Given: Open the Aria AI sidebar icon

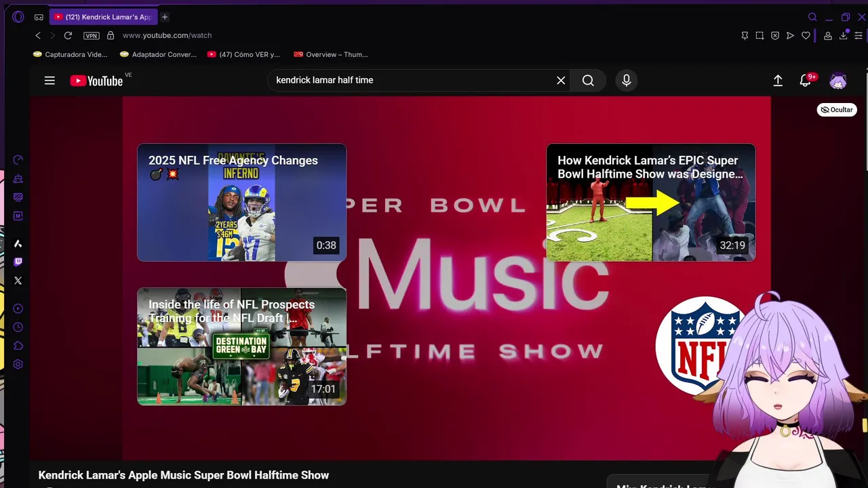Looking at the screenshot, I should click(18, 243).
